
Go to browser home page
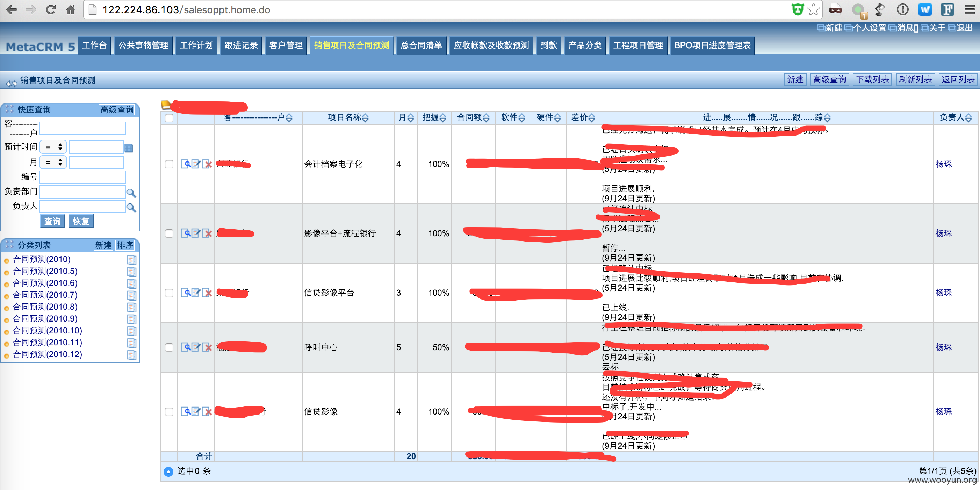tap(70, 9)
